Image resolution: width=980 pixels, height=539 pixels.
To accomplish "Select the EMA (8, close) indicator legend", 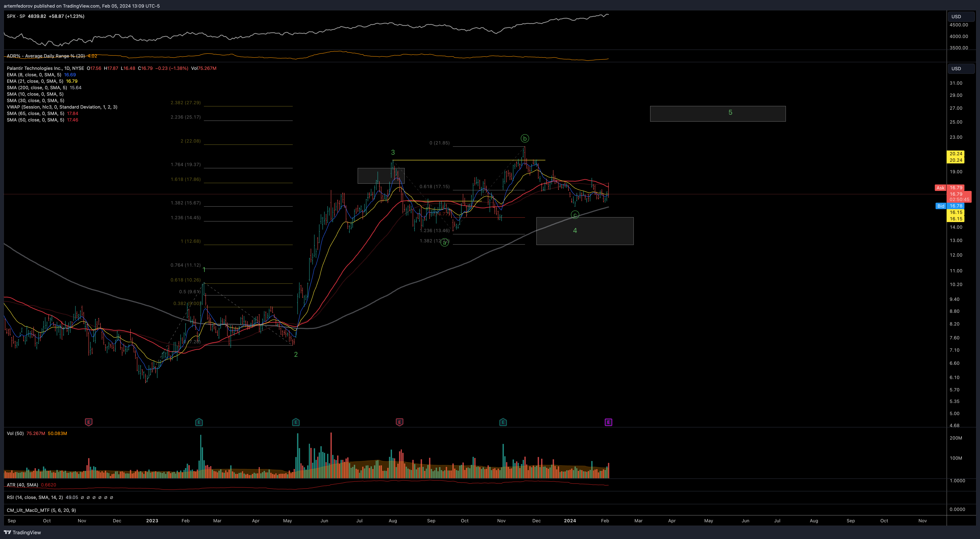I will (41, 75).
